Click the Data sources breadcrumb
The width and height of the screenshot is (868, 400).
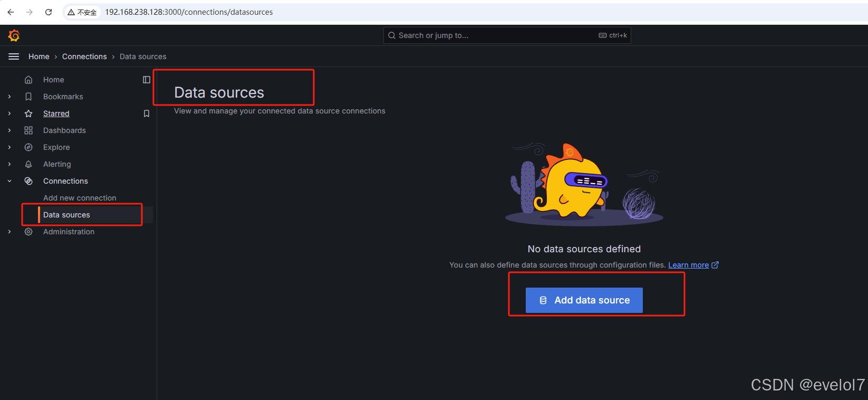click(143, 56)
